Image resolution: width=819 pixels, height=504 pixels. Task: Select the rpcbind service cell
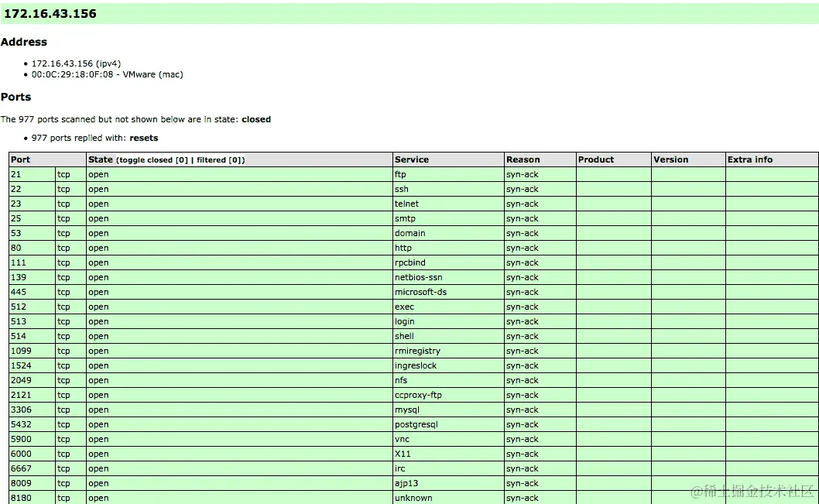(447, 262)
